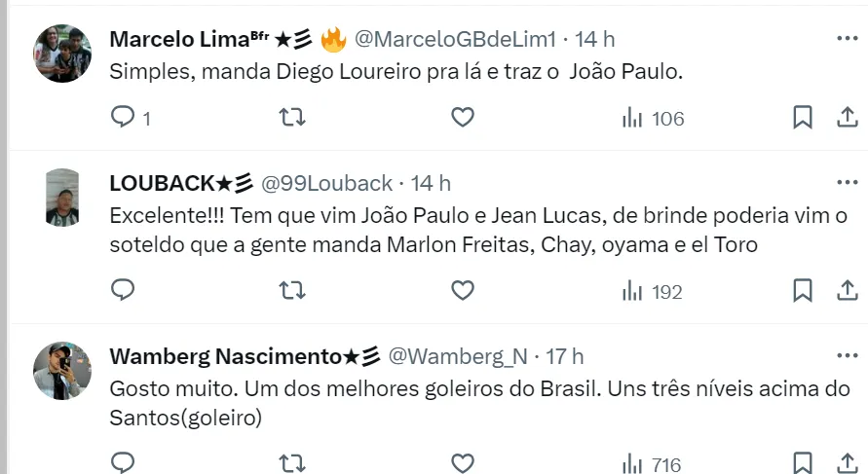Share Marcelo Lima's tweet
Image resolution: width=868 pixels, height=474 pixels.
[847, 118]
